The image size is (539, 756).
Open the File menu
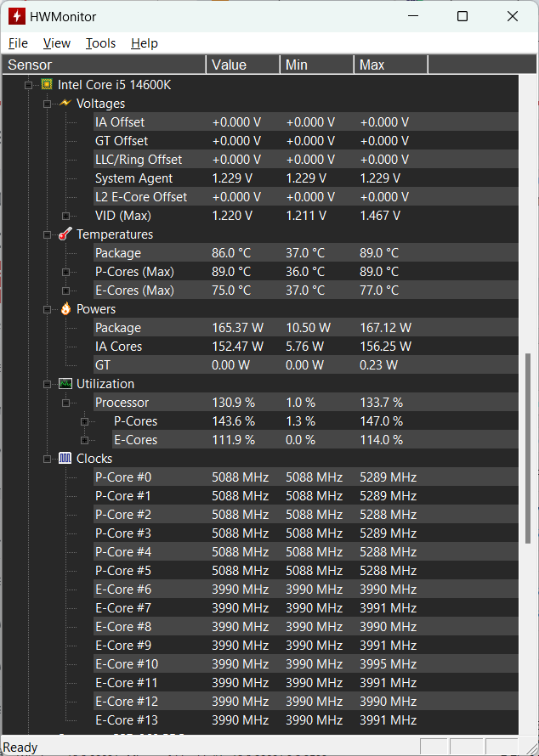18,43
